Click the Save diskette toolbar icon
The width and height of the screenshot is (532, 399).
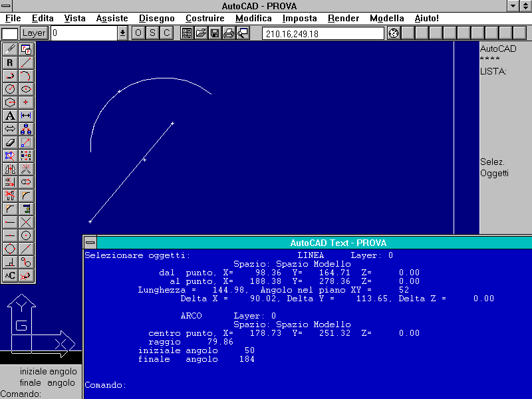click(x=215, y=33)
